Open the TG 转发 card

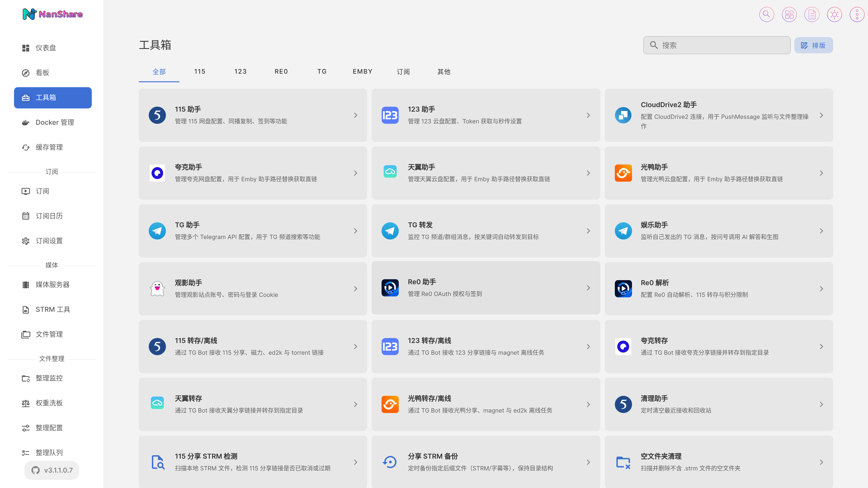[486, 231]
